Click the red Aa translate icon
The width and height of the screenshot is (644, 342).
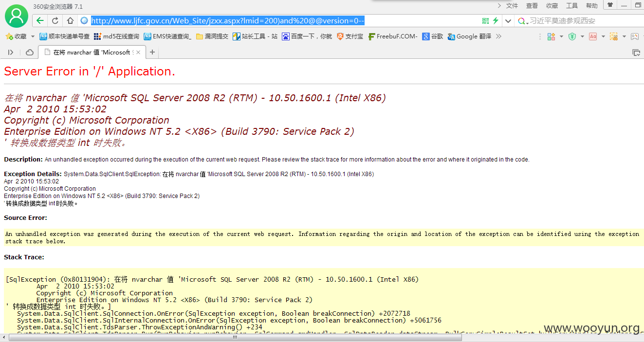pyautogui.click(x=593, y=36)
